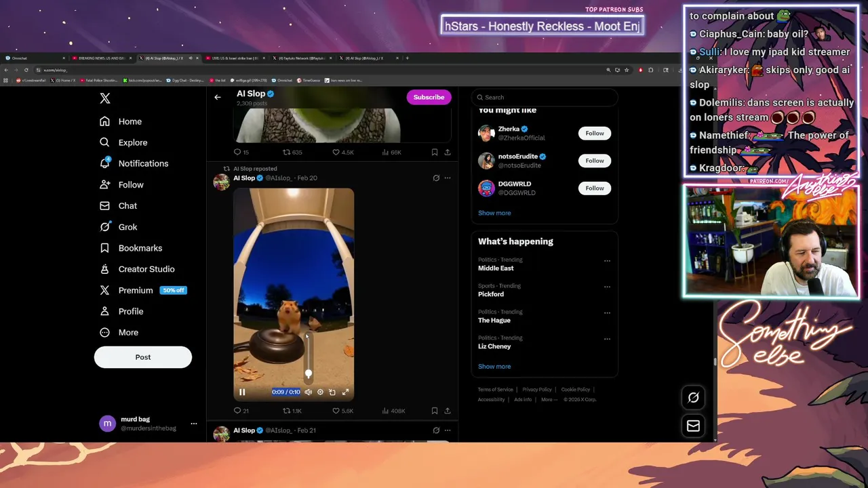This screenshot has width=868, height=488.
Task: Mute the hamster video audio
Action: click(x=309, y=392)
